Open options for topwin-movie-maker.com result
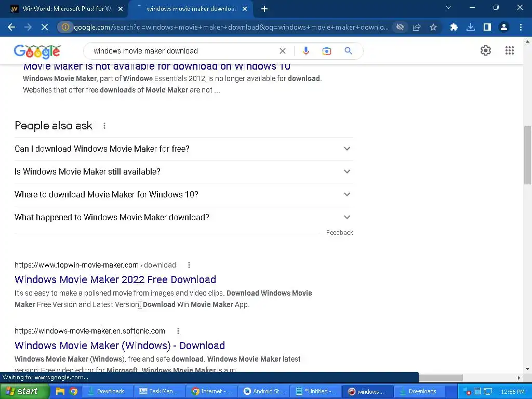The width and height of the screenshot is (532, 399). (x=189, y=265)
